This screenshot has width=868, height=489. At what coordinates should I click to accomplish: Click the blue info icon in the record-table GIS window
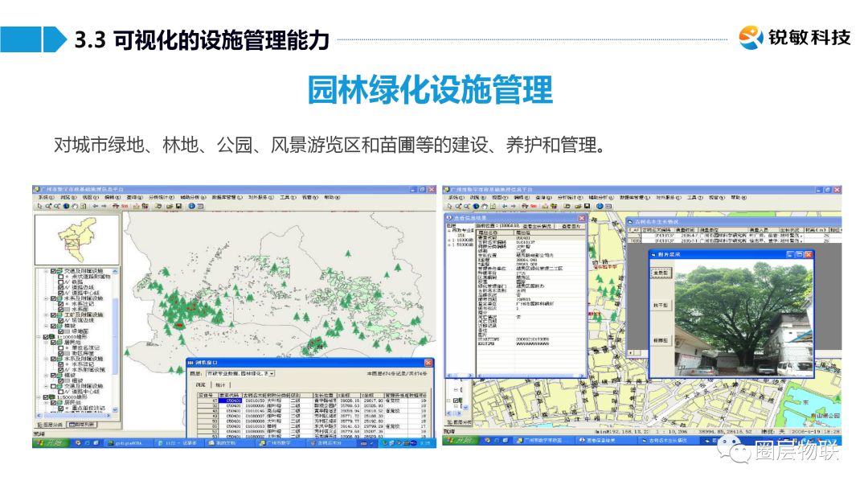click(x=191, y=206)
